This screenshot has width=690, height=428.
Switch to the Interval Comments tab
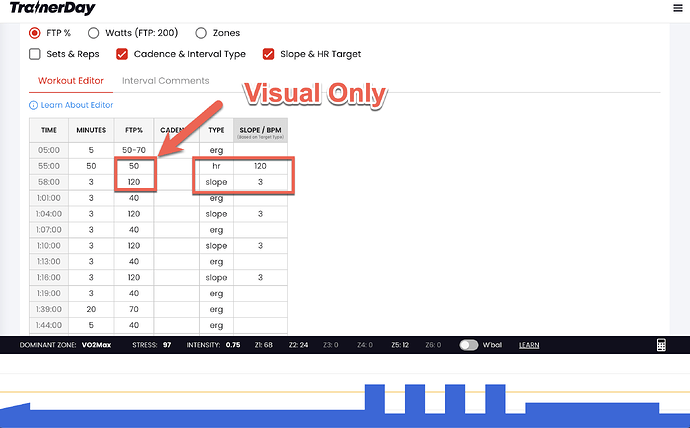[165, 81]
